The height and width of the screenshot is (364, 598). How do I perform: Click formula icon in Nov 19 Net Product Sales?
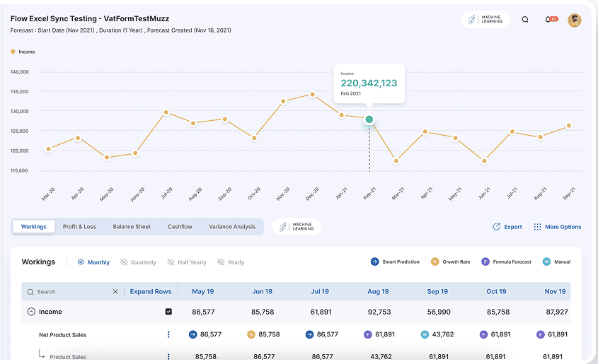pos(541,335)
